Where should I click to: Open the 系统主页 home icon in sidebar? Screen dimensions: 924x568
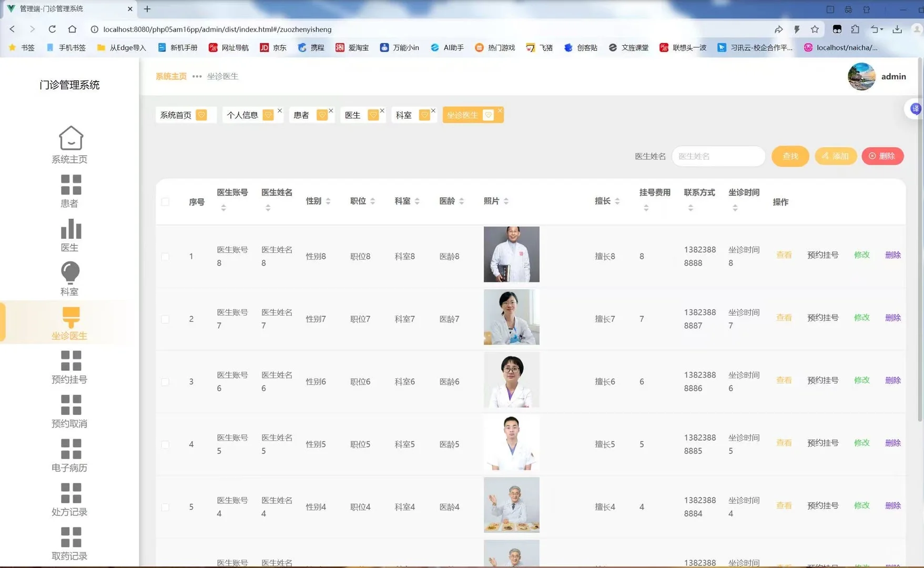coord(70,138)
